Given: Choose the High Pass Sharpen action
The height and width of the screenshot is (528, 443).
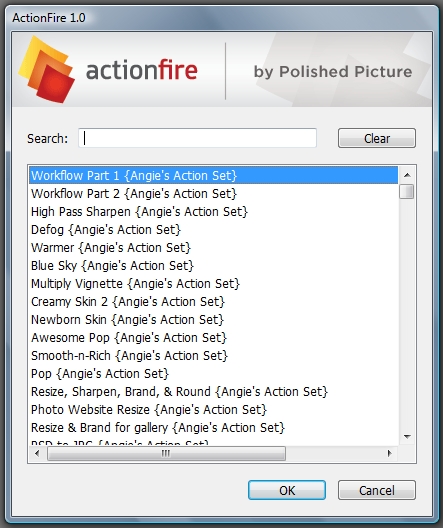Looking at the screenshot, I should 213,212.
